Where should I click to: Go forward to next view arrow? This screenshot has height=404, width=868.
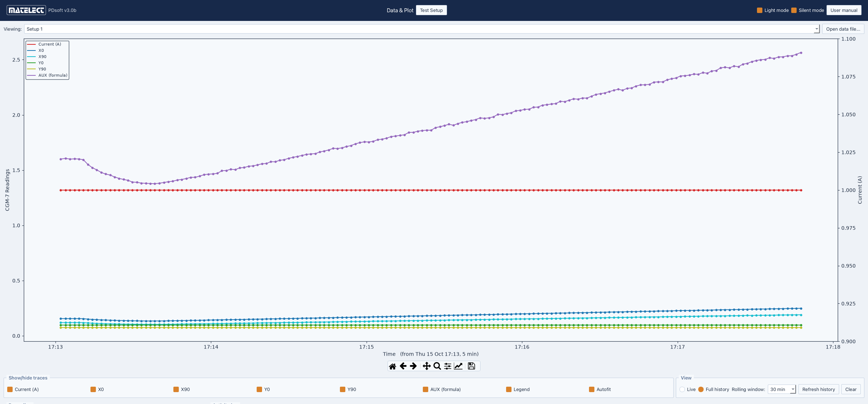pos(413,366)
